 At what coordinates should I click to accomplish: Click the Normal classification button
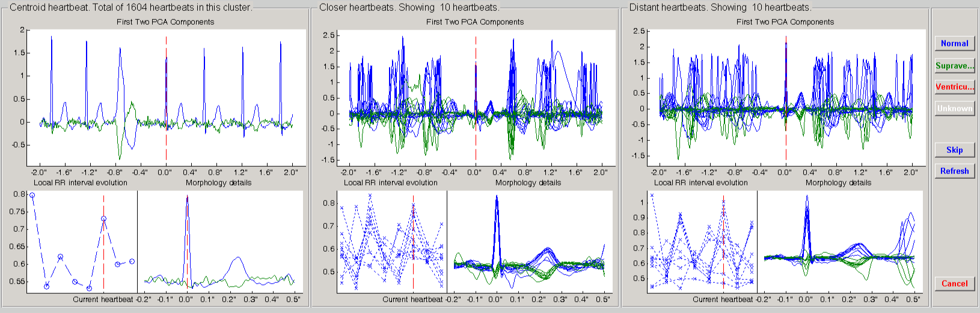pyautogui.click(x=954, y=43)
